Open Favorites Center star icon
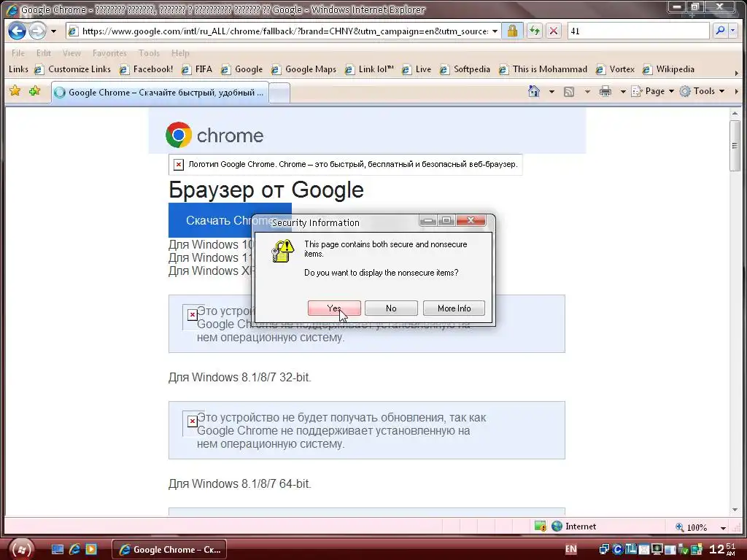 15,91
